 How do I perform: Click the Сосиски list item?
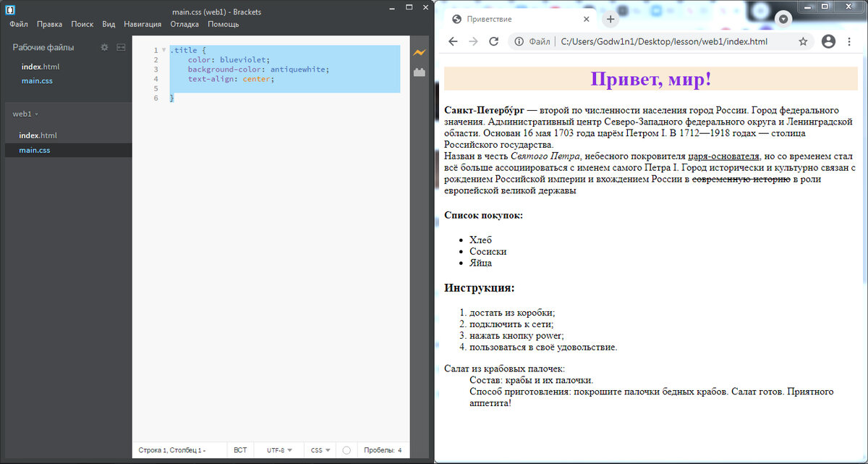488,251
